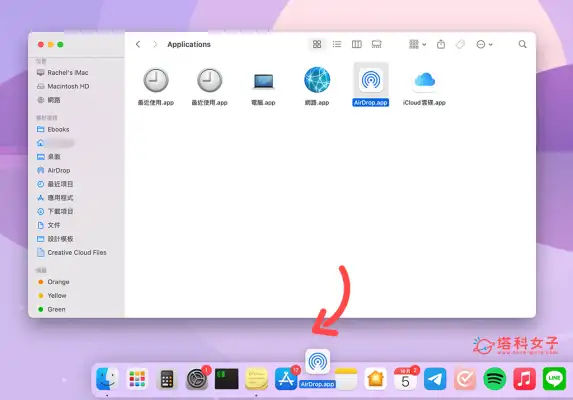
Task: Open App Store from the Dock
Action: tap(286, 379)
